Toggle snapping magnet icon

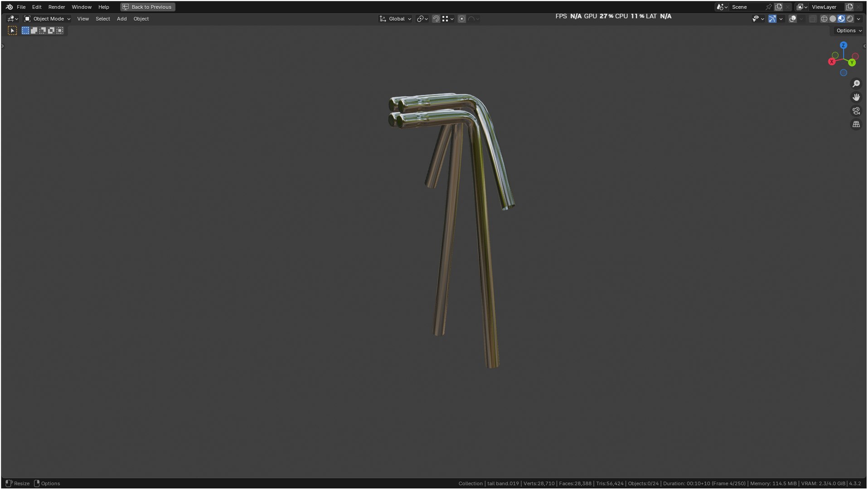(436, 19)
